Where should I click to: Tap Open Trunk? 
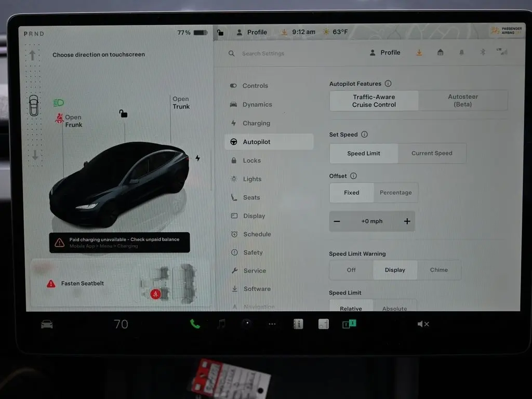pyautogui.click(x=181, y=102)
